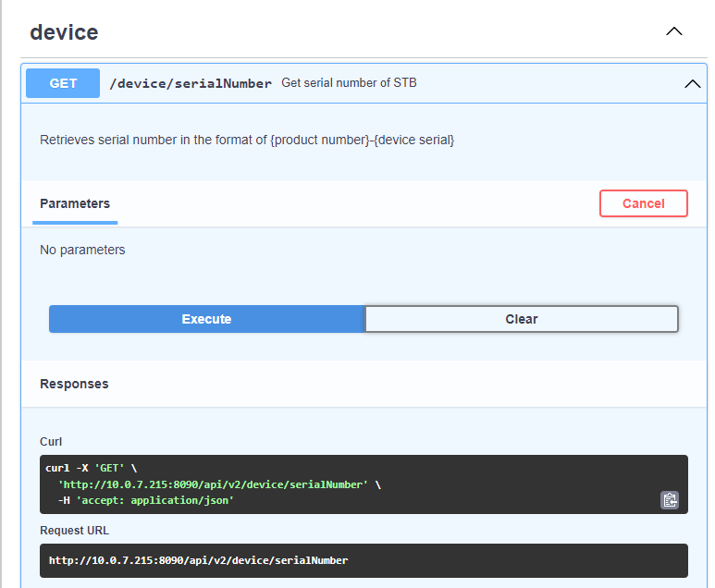
Task: Click the curl -X 'GET' line
Action: [x=92, y=468]
